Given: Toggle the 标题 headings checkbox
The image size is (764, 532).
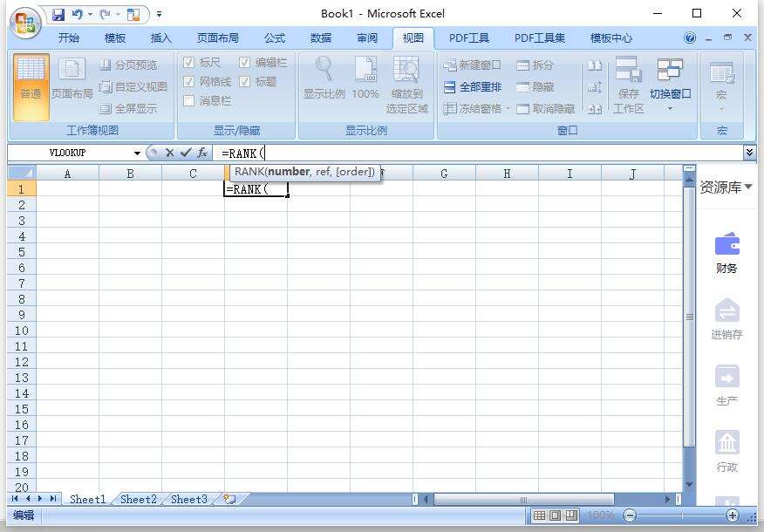Looking at the screenshot, I should [x=244, y=81].
